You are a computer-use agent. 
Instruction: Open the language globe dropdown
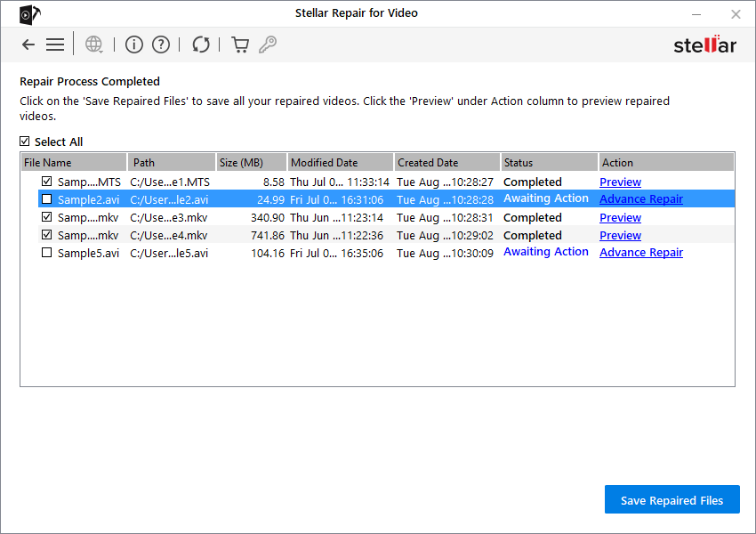pyautogui.click(x=94, y=44)
